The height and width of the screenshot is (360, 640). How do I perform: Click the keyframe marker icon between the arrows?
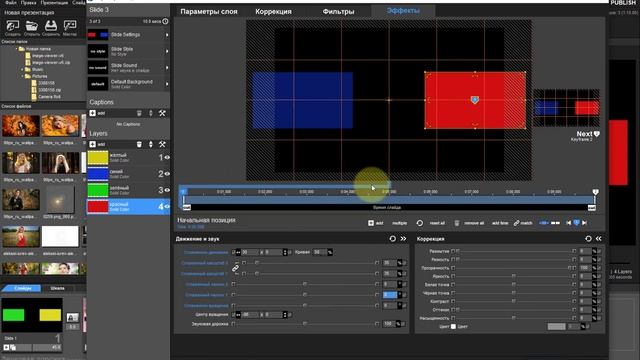click(x=576, y=223)
